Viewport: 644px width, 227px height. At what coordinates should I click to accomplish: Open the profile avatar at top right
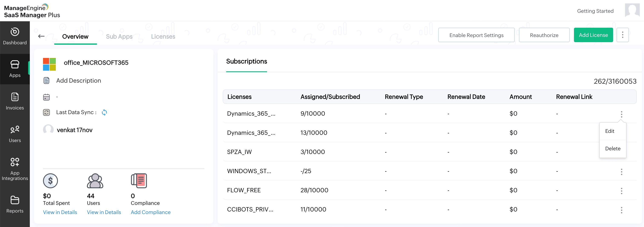point(632,10)
